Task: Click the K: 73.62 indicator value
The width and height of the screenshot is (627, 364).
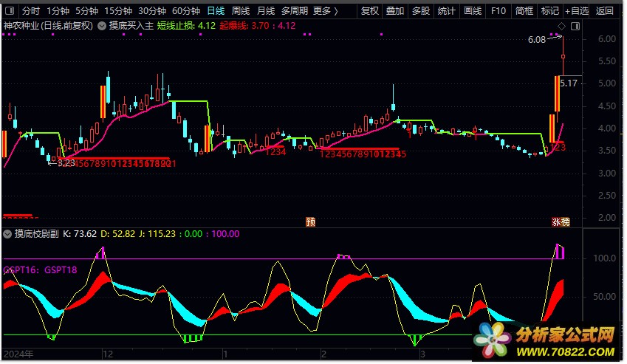Action: coord(80,234)
